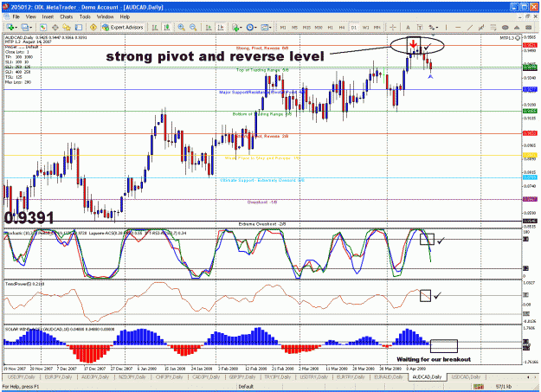Select the Text 'A' drawing tool
Viewport: 541px width, 392px height.
[x=408, y=28]
